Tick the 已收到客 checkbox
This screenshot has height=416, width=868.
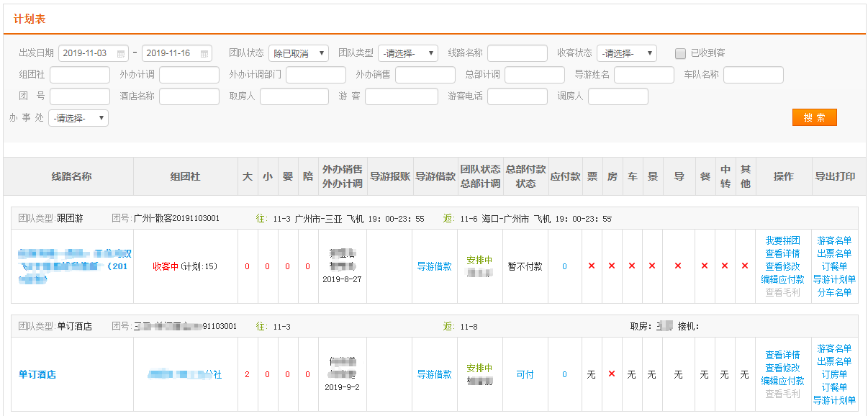(x=680, y=53)
